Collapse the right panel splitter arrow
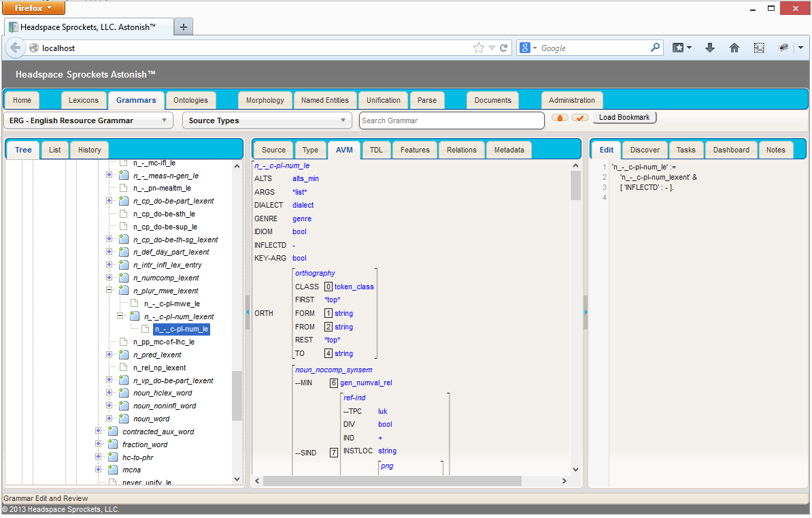The height and width of the screenshot is (518, 812). (x=585, y=312)
